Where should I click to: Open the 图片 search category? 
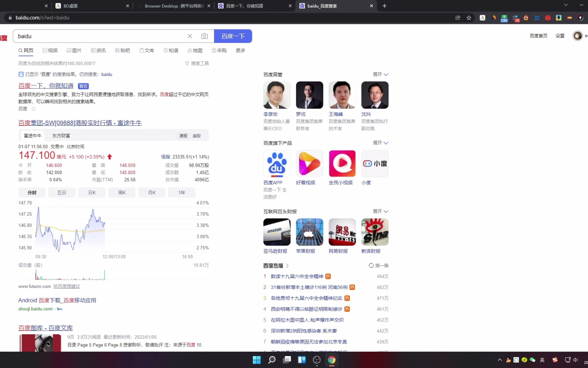click(x=74, y=50)
